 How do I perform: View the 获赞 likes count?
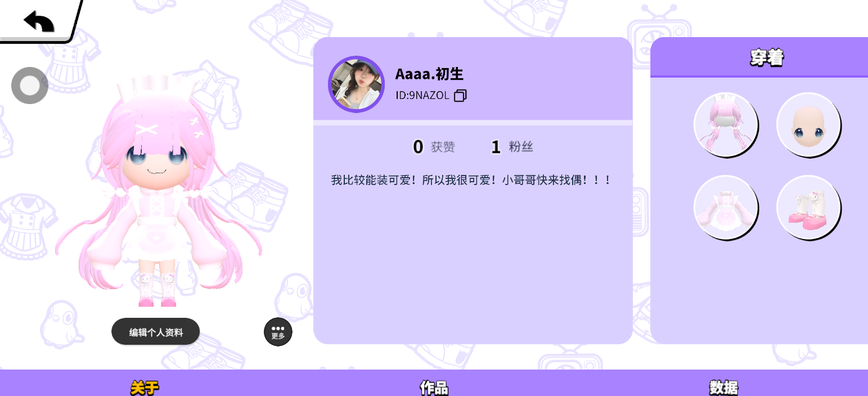point(434,147)
